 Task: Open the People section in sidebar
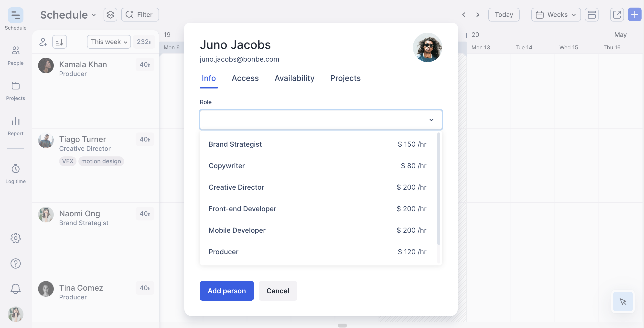(x=15, y=55)
